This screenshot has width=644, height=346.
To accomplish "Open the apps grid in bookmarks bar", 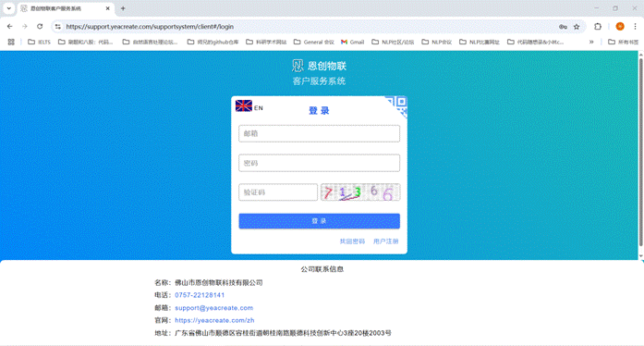I will 11,42.
